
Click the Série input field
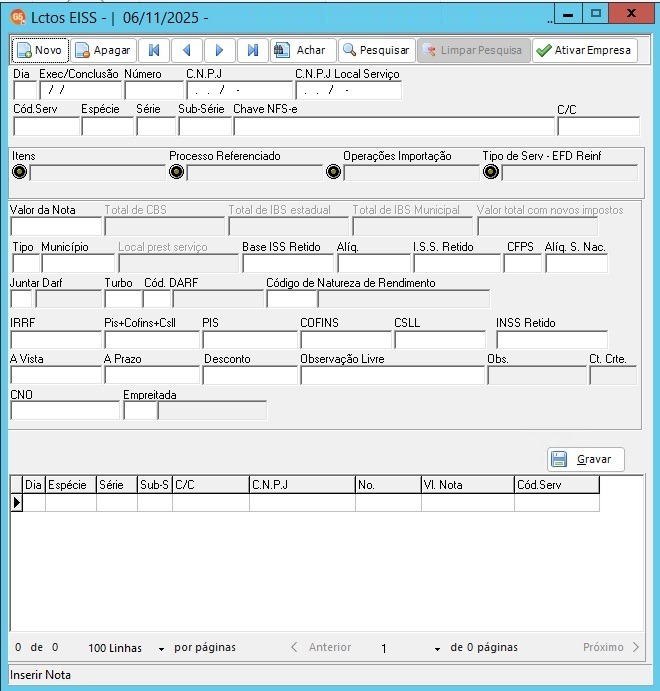(x=156, y=126)
